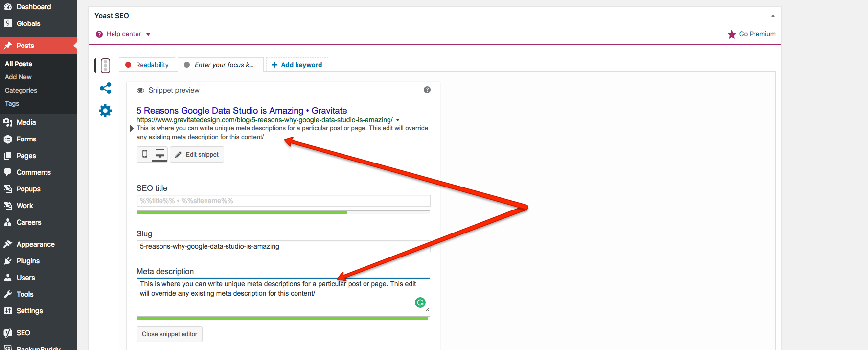Open Categories submenu item
The width and height of the screenshot is (868, 350).
(x=21, y=90)
